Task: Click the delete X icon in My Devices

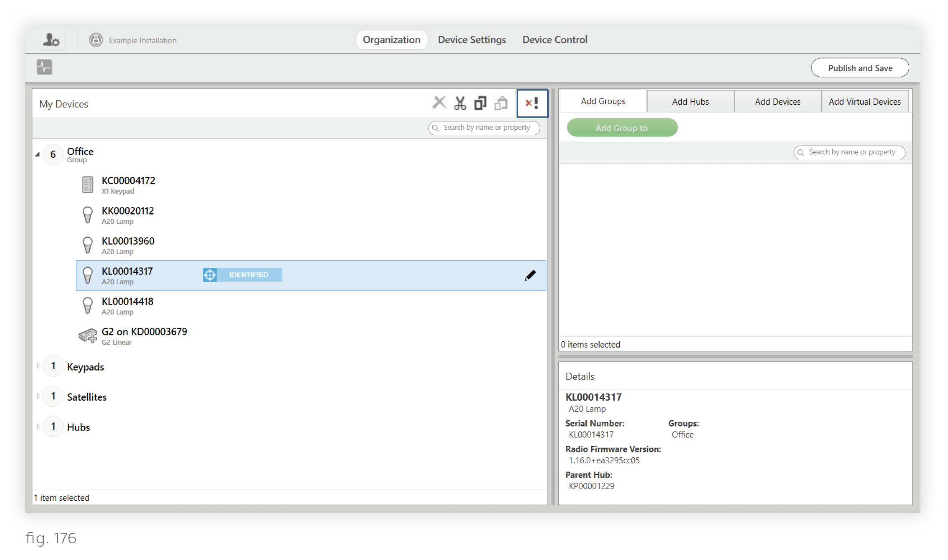Action: tap(439, 103)
